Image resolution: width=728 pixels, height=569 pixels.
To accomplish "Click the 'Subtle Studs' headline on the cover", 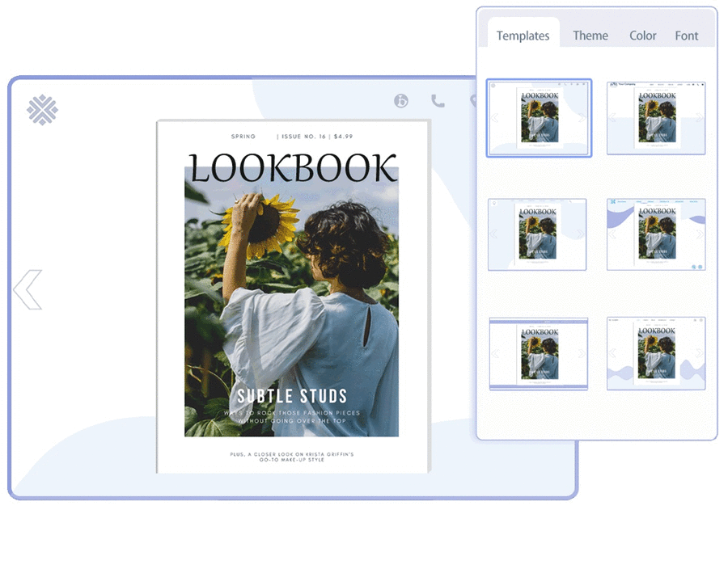I will [292, 396].
